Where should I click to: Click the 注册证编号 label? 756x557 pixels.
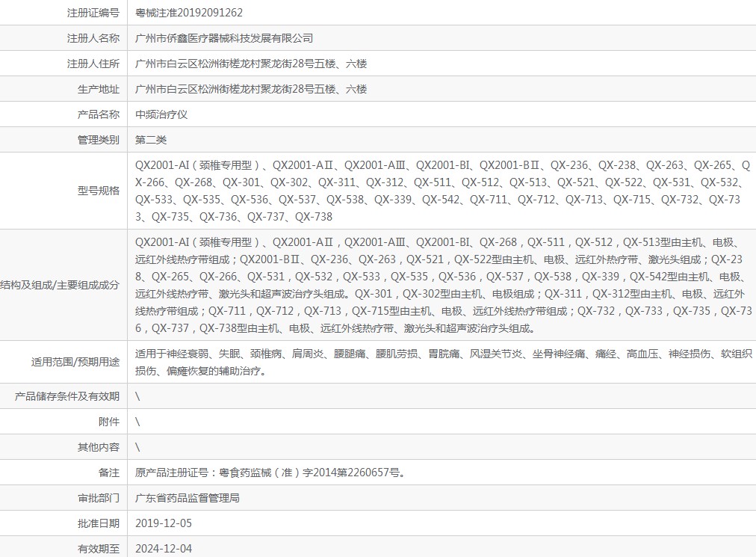(x=93, y=13)
